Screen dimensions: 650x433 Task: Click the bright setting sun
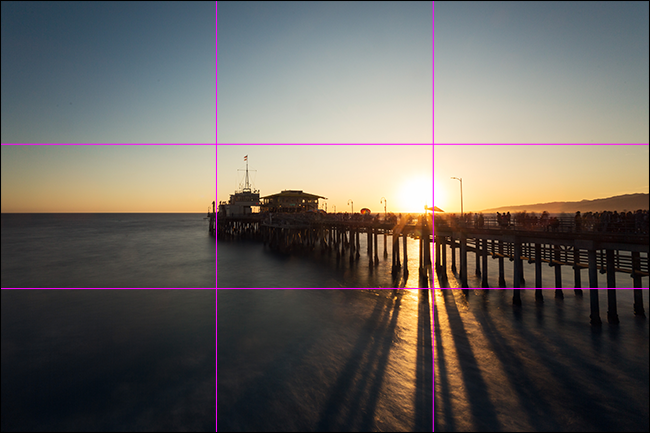click(x=418, y=194)
